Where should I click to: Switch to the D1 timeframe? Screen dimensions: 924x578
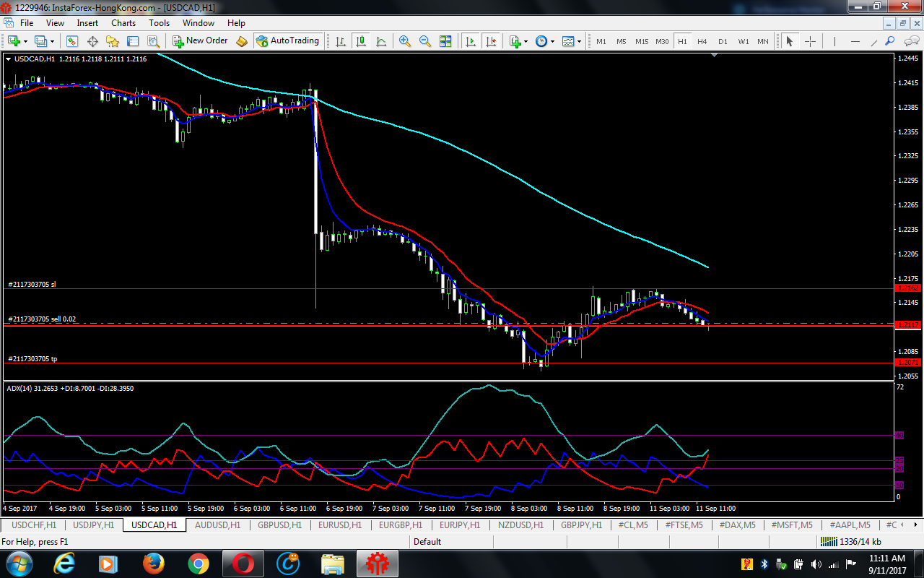pyautogui.click(x=723, y=41)
